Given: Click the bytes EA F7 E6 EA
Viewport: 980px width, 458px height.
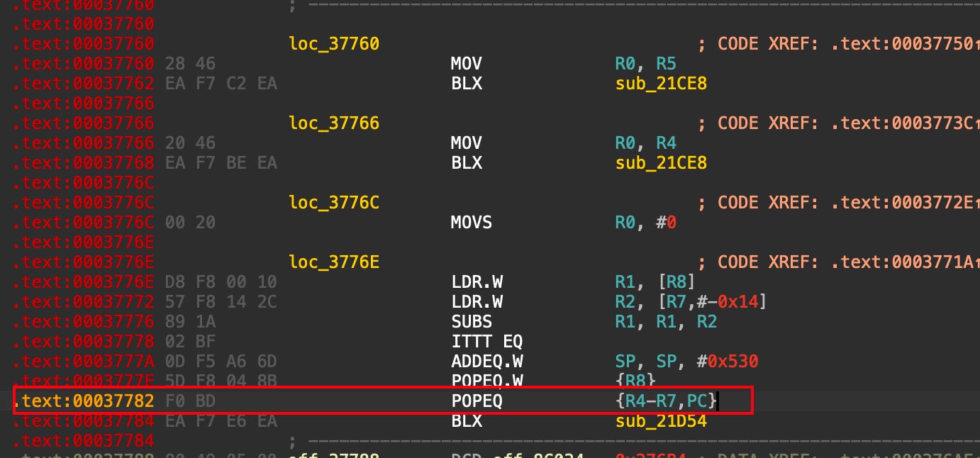Looking at the screenshot, I should tap(221, 421).
